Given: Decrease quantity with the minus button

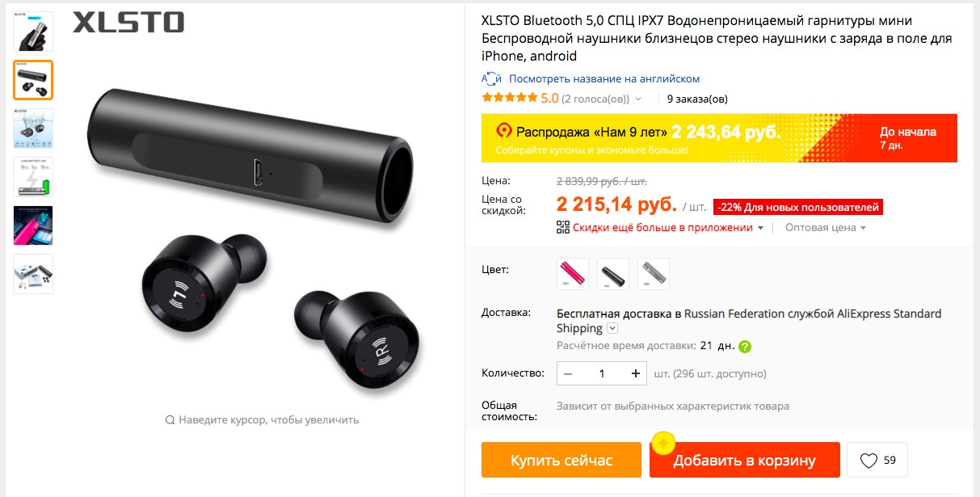Looking at the screenshot, I should (x=568, y=373).
